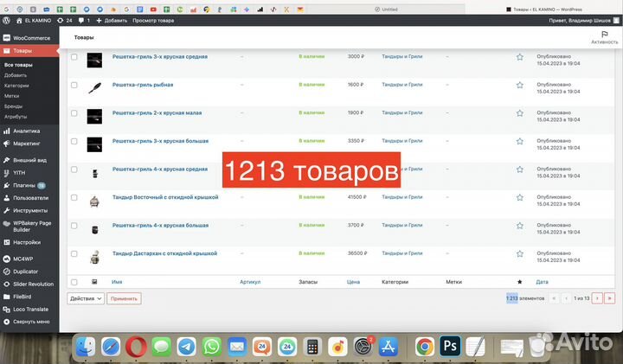The height and width of the screenshot is (364, 623).
Task: Switch to the Untitled browser tab
Action: click(386, 10)
